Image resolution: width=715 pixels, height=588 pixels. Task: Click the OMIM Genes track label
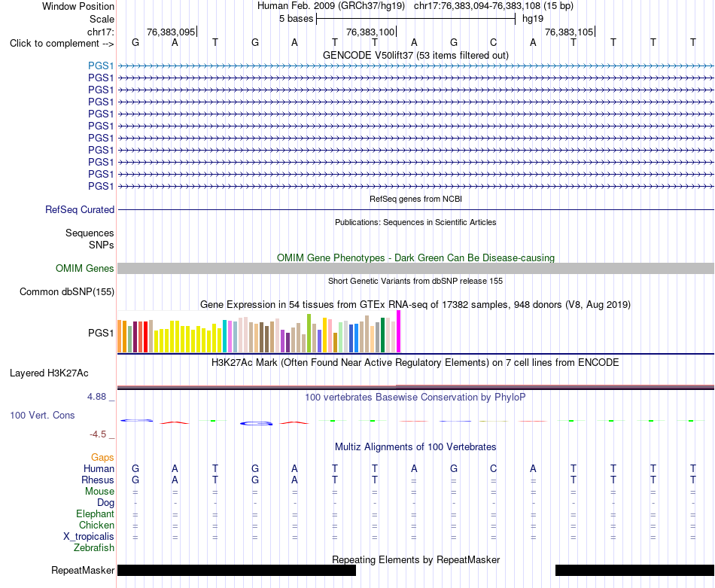point(84,268)
